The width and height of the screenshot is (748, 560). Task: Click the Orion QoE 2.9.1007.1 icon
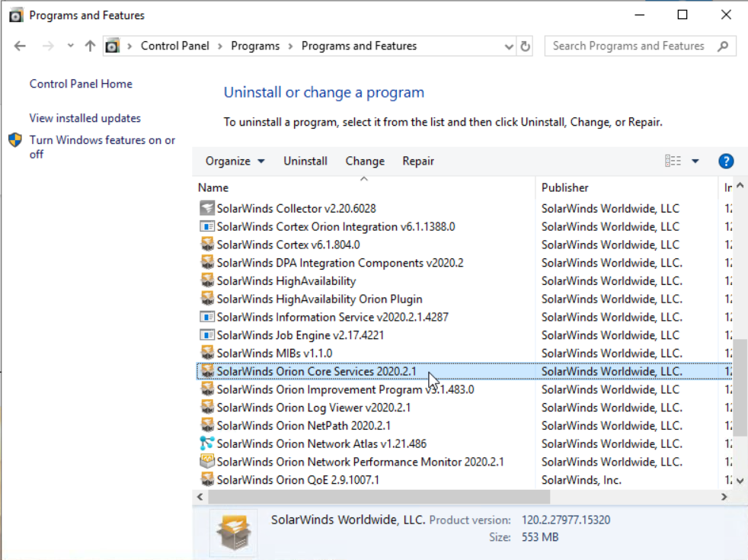coord(206,480)
